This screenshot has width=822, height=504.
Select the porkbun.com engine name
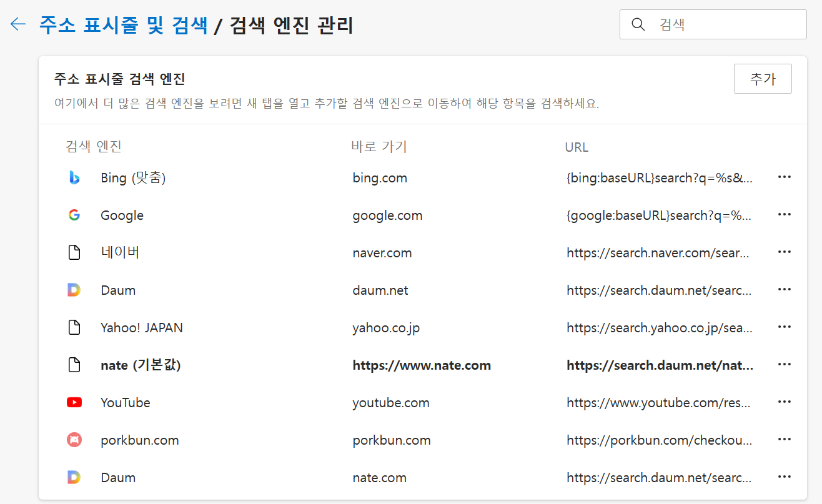pyautogui.click(x=140, y=440)
